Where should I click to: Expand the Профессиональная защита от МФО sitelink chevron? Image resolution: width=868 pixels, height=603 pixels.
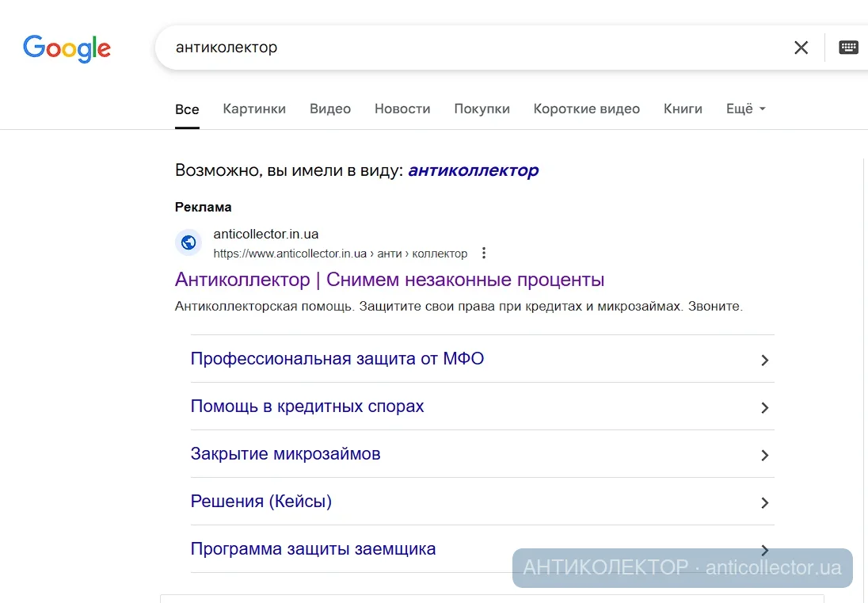tap(764, 360)
